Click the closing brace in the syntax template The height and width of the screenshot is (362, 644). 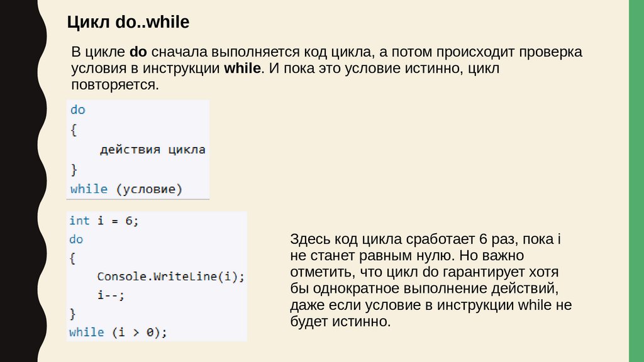74,169
